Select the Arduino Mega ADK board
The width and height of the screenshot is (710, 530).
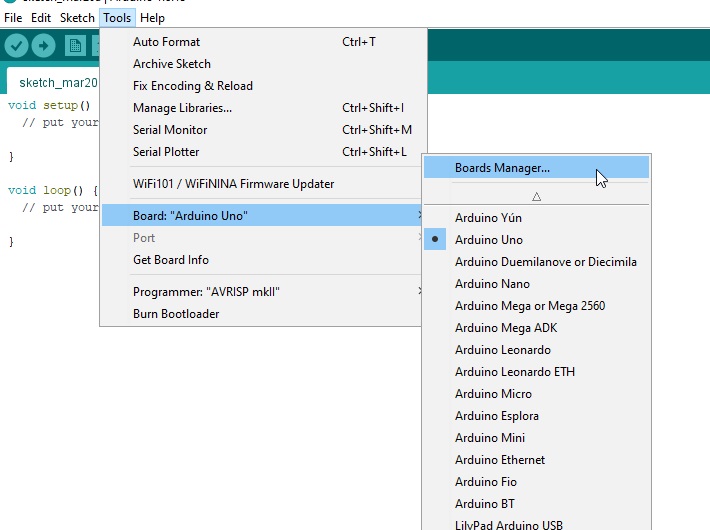537,328
